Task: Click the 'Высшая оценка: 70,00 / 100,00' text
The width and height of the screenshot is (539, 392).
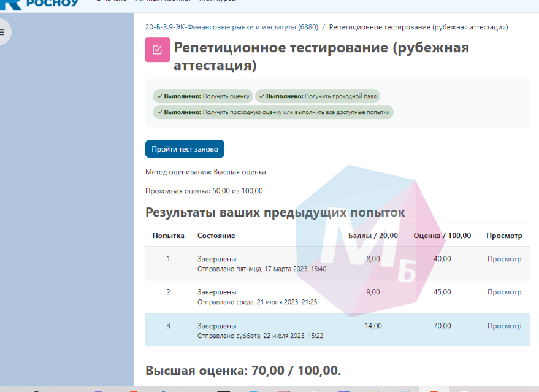Action: click(243, 371)
